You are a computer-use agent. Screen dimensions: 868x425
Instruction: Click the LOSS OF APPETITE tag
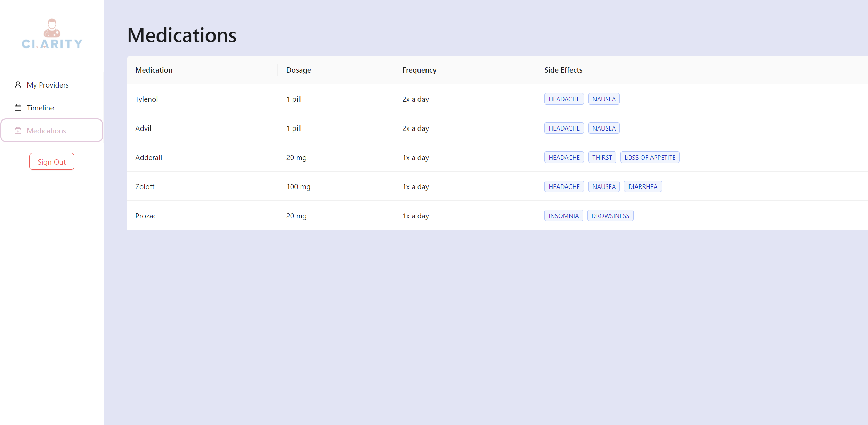(x=649, y=158)
